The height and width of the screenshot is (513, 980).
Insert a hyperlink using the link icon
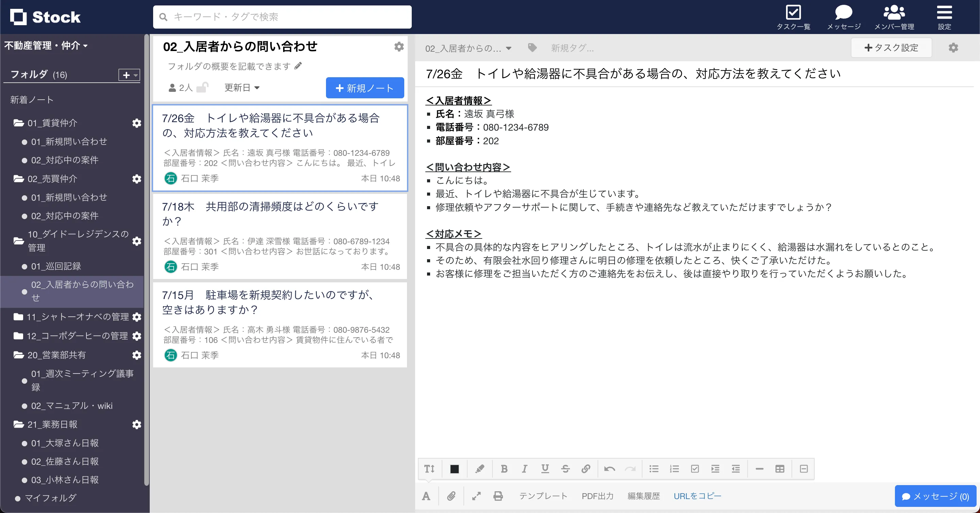click(x=586, y=469)
